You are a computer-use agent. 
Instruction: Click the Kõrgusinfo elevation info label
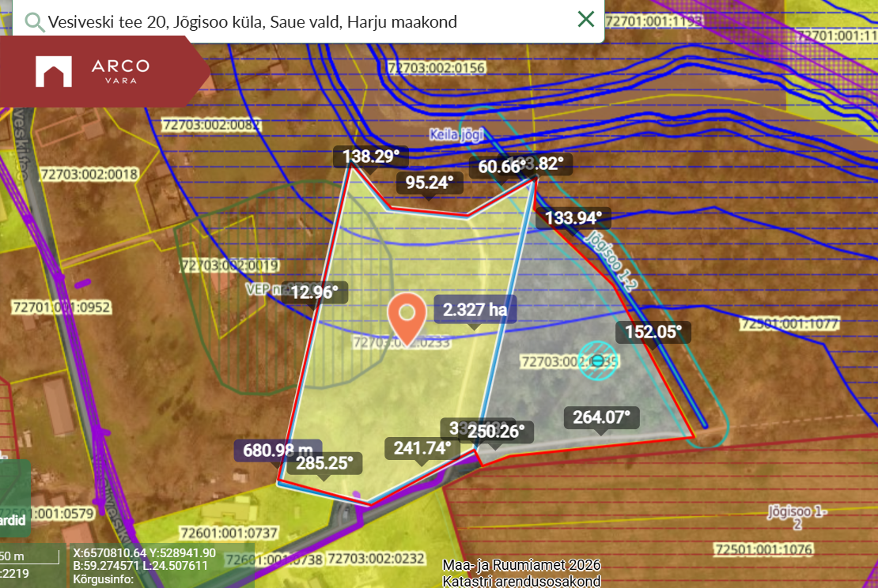pyautogui.click(x=104, y=579)
